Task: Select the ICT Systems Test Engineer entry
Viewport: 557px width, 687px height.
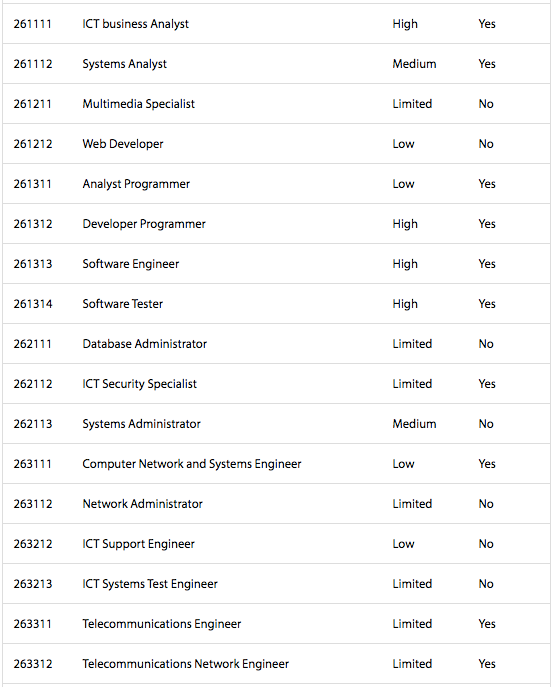Action: 150,584
